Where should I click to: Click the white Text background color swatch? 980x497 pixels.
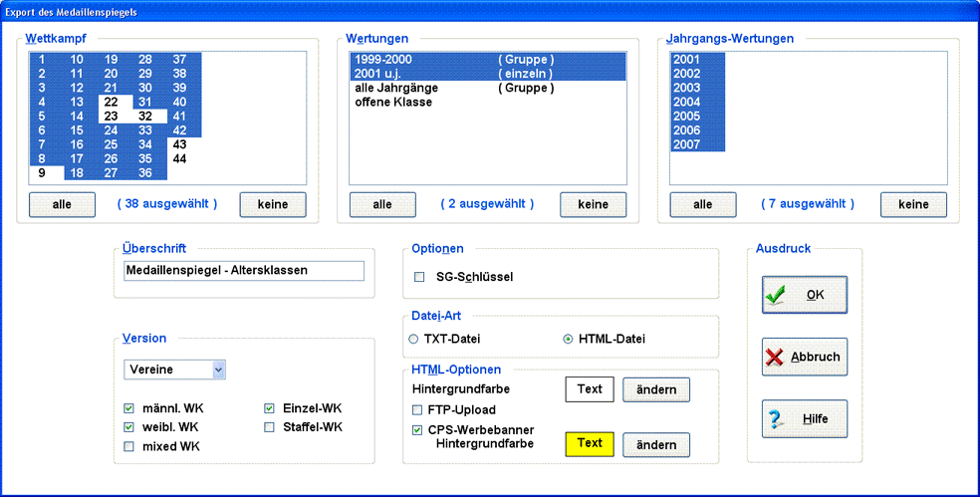590,389
